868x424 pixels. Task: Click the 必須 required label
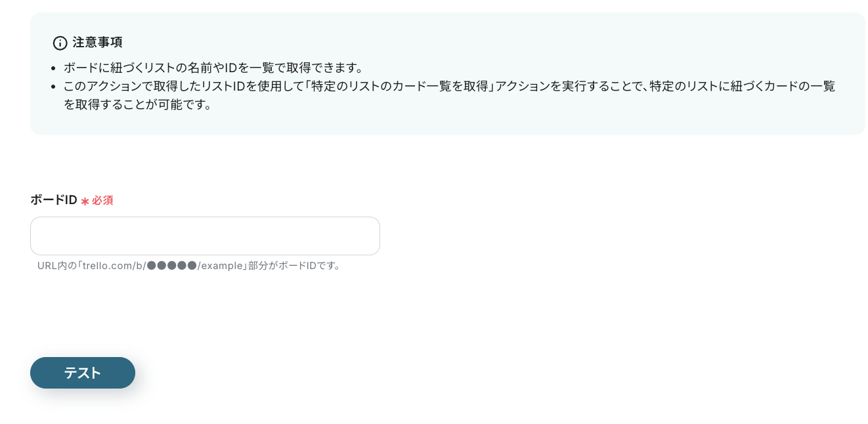click(102, 200)
